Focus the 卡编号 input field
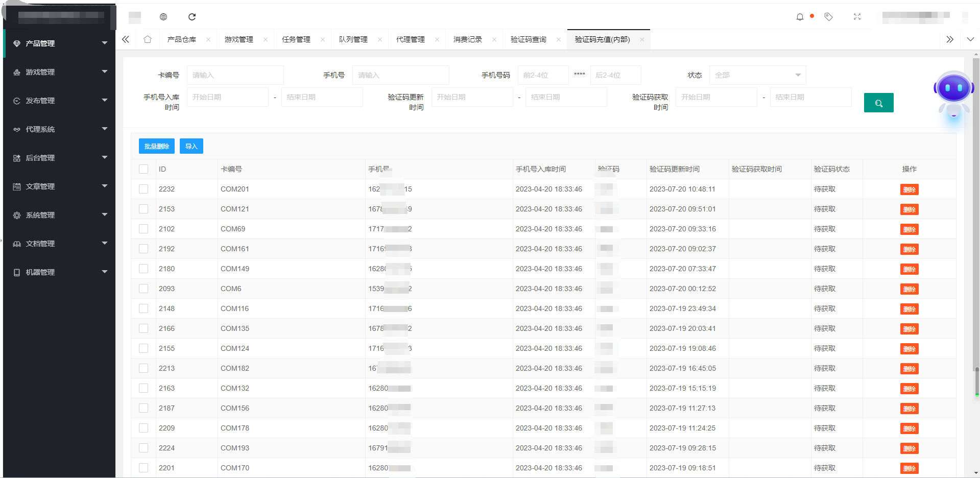This screenshot has width=980, height=478. (x=235, y=75)
